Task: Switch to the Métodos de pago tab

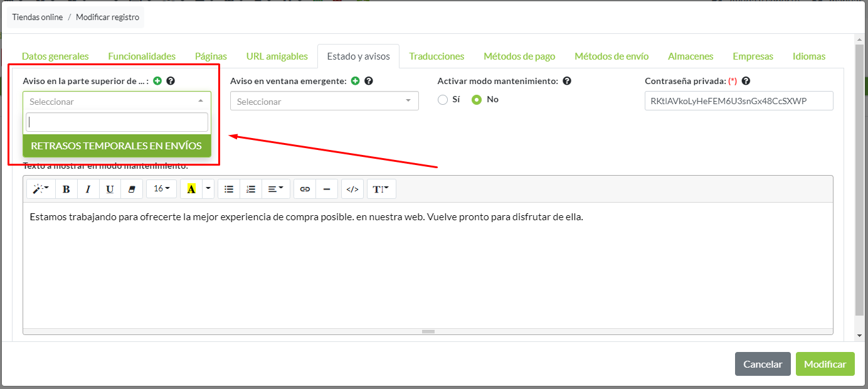Action: point(519,56)
